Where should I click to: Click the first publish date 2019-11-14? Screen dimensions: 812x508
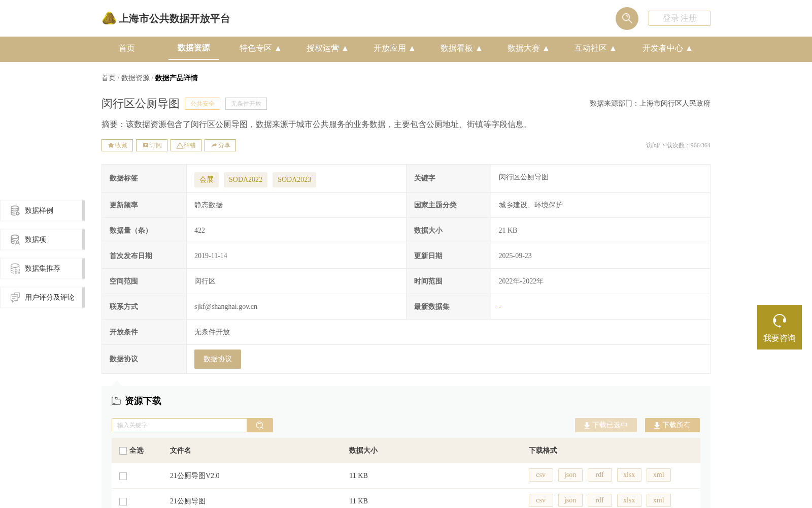211,256
